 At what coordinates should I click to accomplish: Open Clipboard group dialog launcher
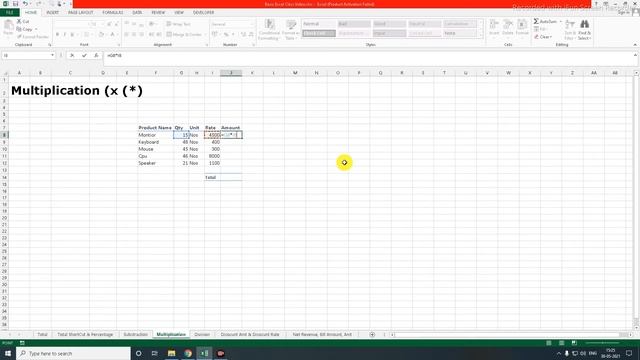point(50,45)
